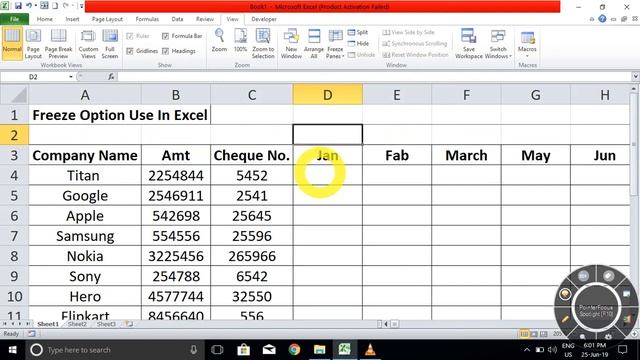Image resolution: width=640 pixels, height=360 pixels.
Task: Open notification center on taskbar
Action: click(622, 350)
